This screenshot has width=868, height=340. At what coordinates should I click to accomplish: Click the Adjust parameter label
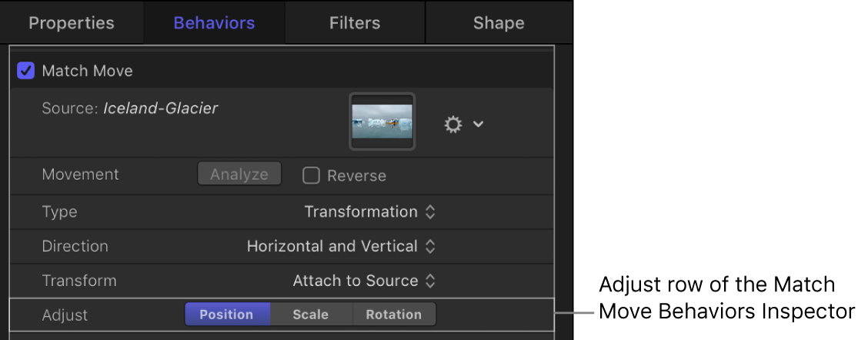[65, 315]
